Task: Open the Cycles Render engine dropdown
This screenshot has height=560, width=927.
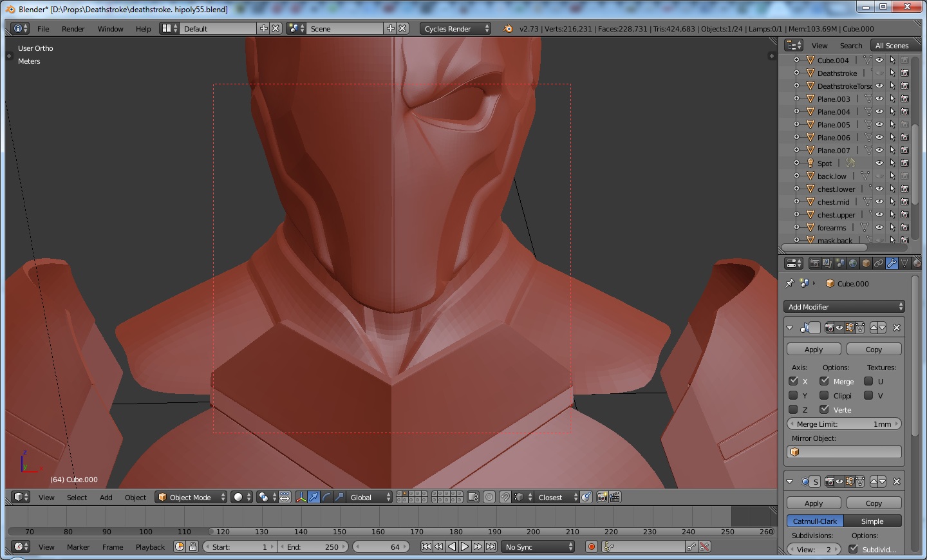Action: pos(455,28)
